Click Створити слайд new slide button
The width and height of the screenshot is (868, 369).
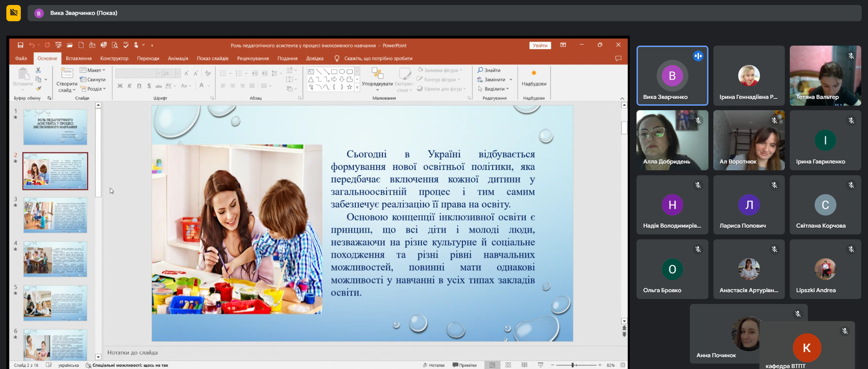(x=67, y=80)
